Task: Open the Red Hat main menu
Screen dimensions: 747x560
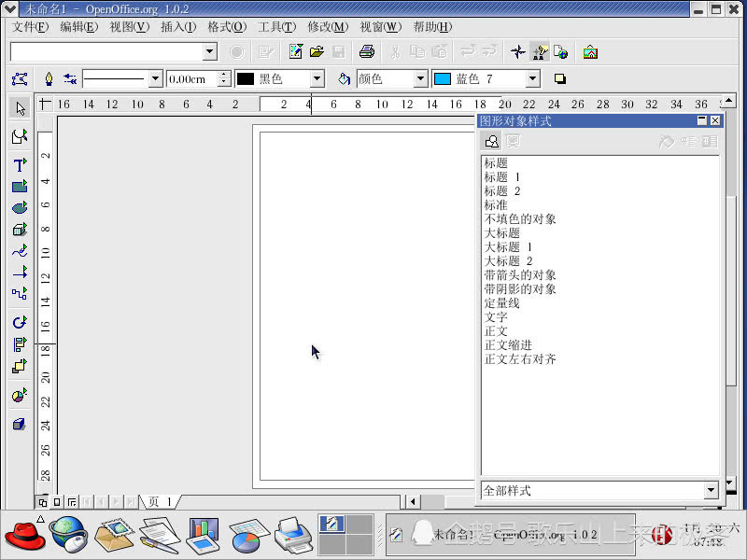Action: click(25, 535)
